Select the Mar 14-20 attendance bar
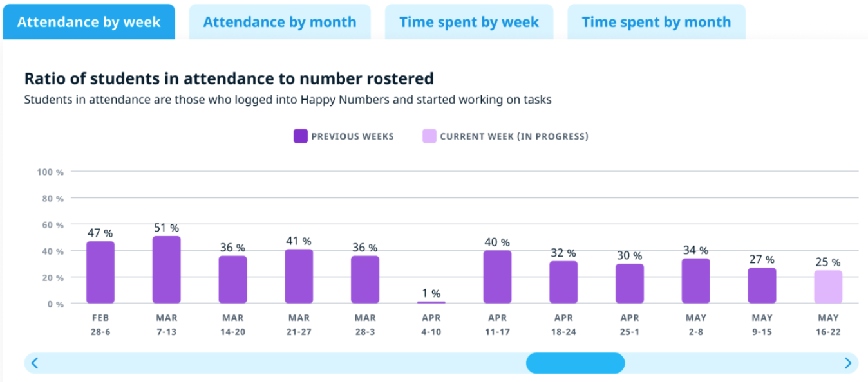Image resolution: width=868 pixels, height=382 pixels. (x=232, y=280)
